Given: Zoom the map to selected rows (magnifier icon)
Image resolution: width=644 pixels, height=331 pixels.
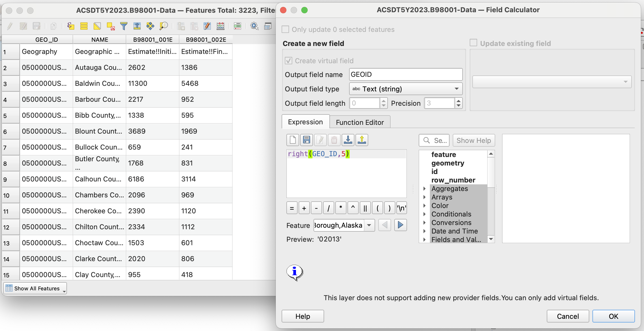Looking at the screenshot, I should click(x=164, y=26).
